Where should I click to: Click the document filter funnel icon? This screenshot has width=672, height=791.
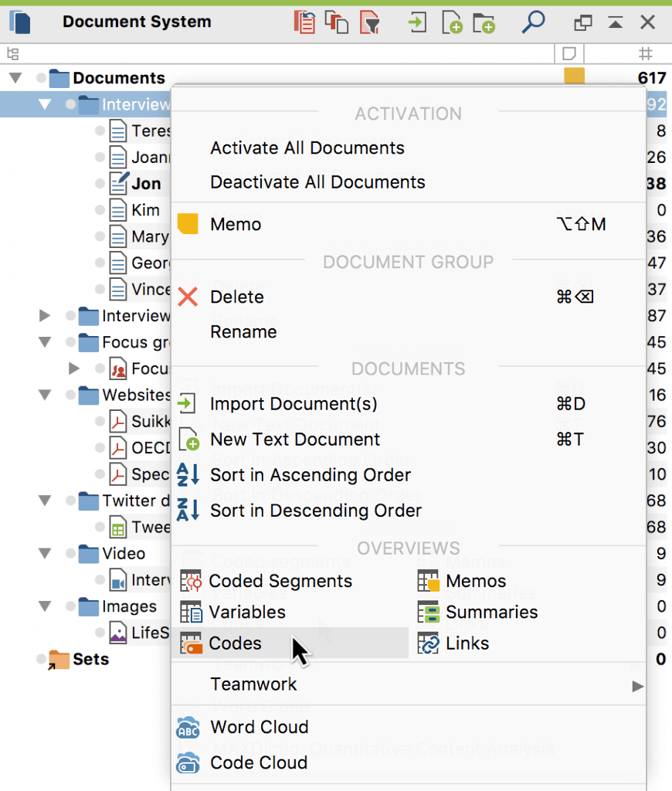click(x=369, y=22)
